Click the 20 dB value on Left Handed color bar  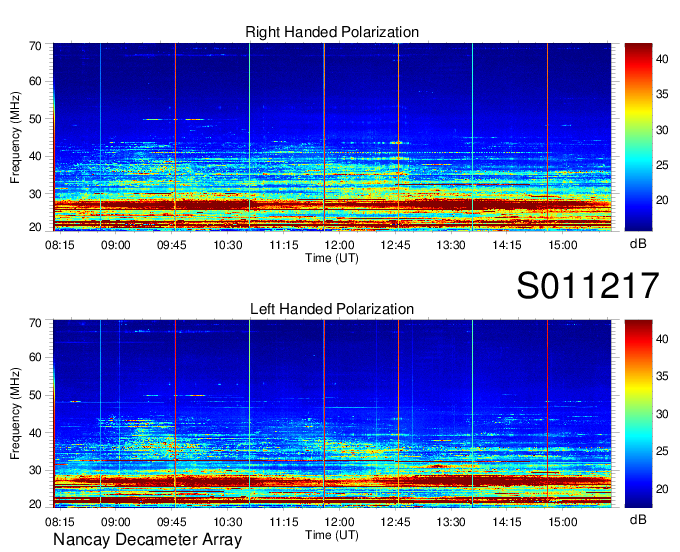[x=662, y=490]
